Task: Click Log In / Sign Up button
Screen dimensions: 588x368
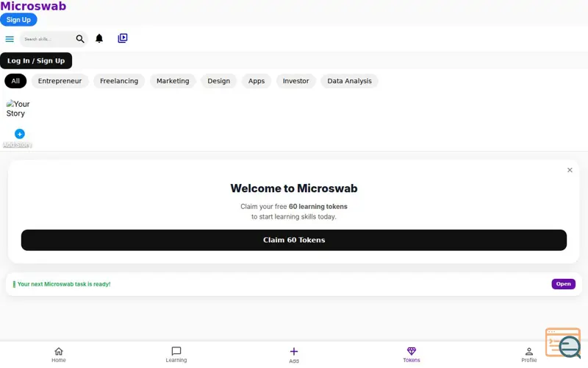Action: [36, 61]
